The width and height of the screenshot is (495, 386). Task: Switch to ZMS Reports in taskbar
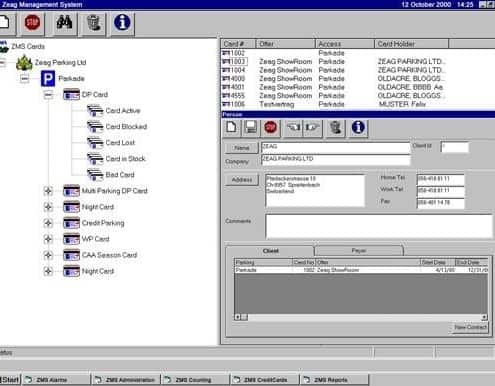[334, 380]
